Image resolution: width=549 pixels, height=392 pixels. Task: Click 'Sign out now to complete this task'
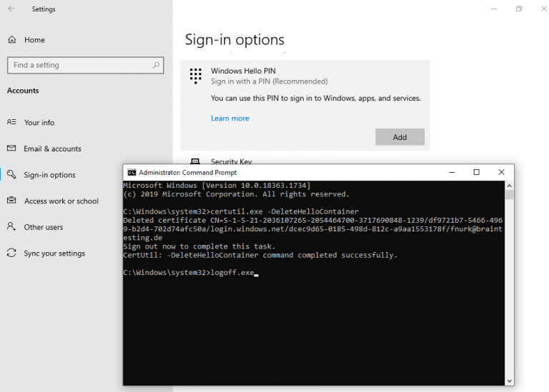(199, 246)
